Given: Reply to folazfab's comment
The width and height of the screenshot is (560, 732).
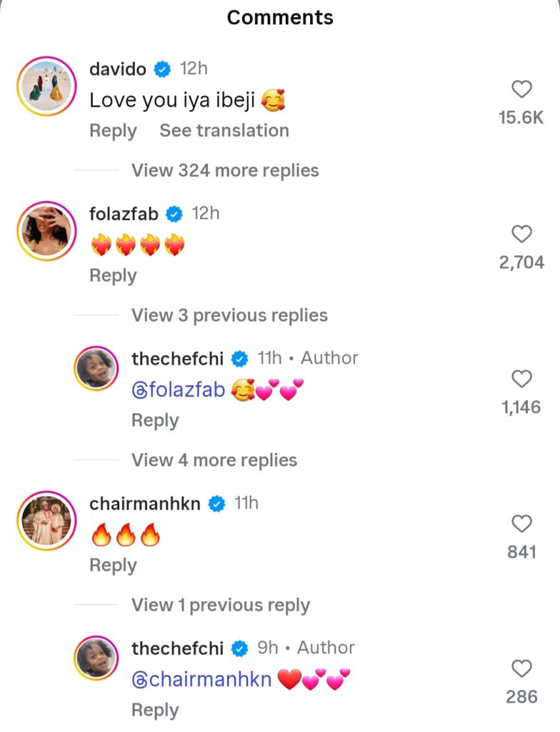Looking at the screenshot, I should click(112, 276).
